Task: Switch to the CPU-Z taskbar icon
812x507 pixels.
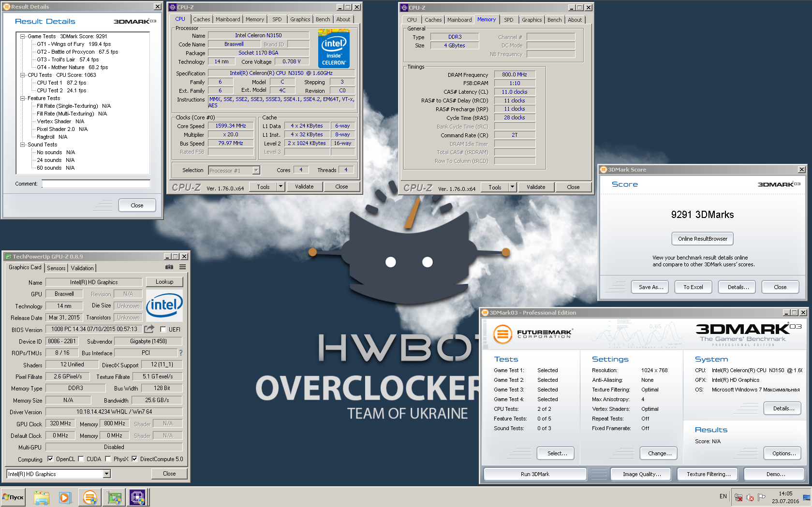Action: point(137,497)
